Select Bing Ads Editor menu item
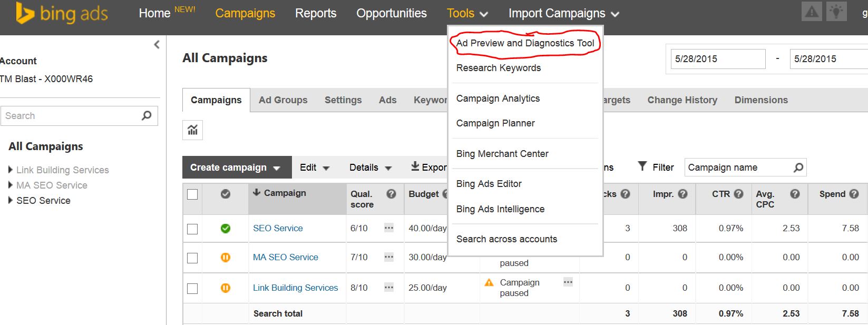 (489, 184)
